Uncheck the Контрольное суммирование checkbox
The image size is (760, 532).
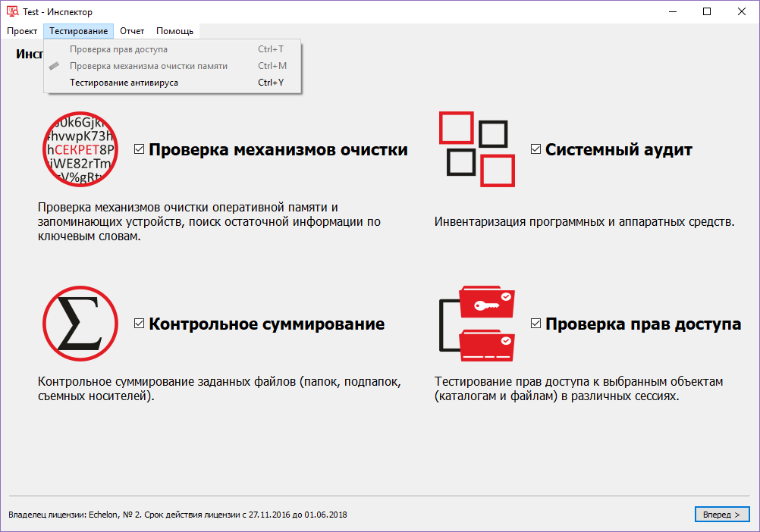(138, 323)
